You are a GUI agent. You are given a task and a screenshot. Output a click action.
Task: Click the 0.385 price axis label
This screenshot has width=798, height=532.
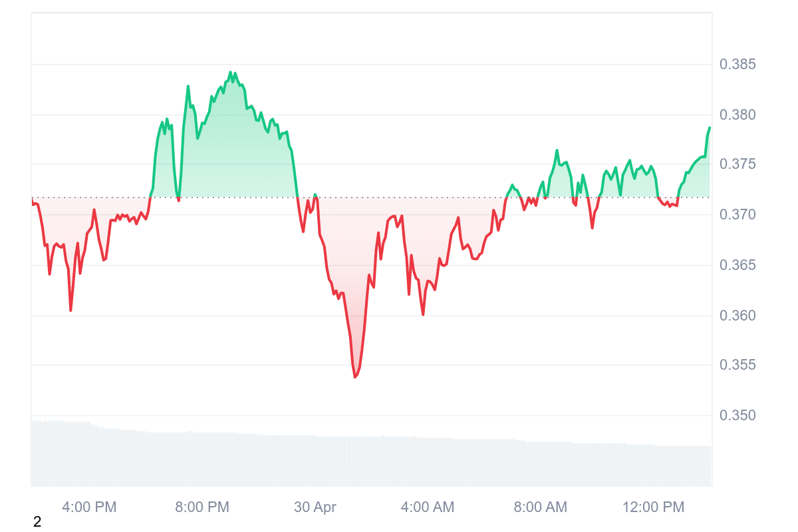[737, 65]
